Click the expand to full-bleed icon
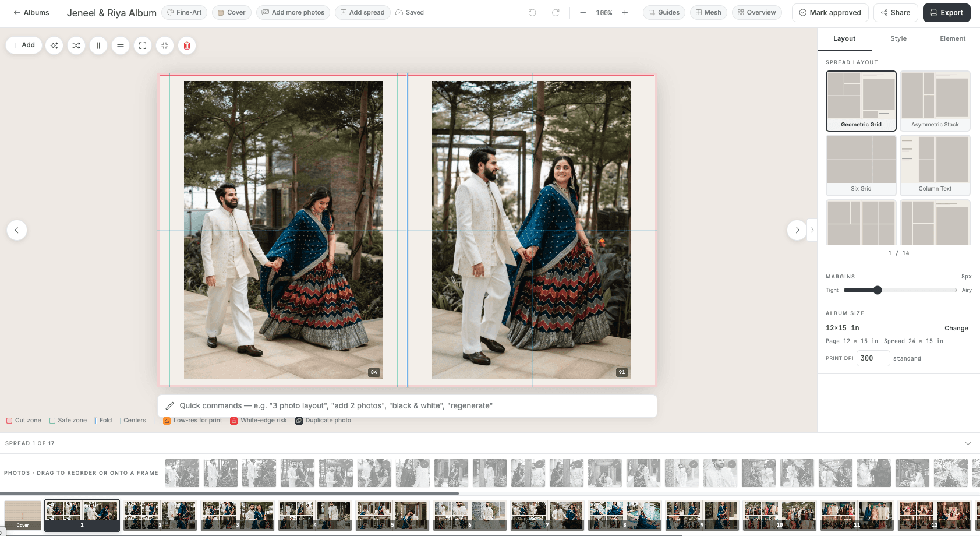The width and height of the screenshot is (980, 536). pyautogui.click(x=143, y=45)
